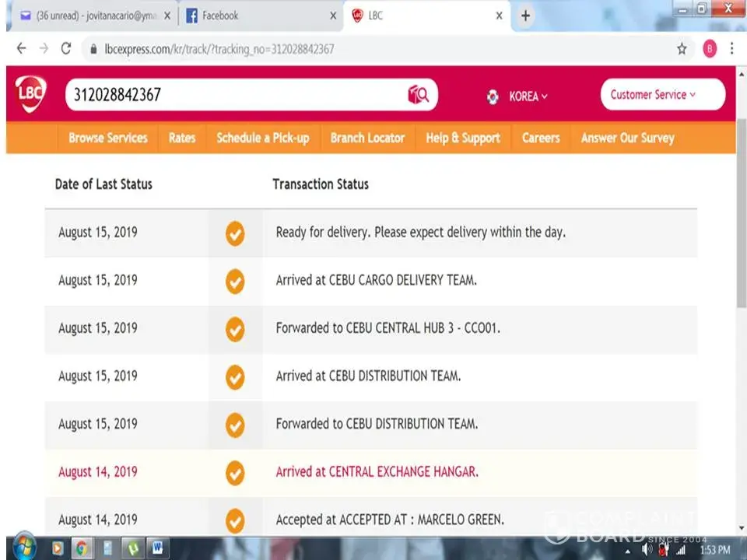Click 'Forwarded to CEBU DISTRIBUTION TEAM.' text
Viewport: 747px width, 560px height.
click(377, 424)
